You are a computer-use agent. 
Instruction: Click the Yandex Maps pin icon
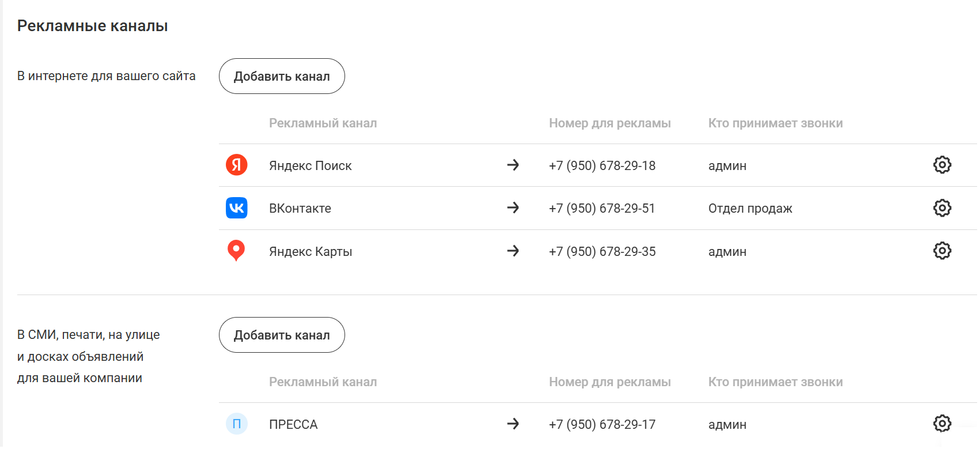[236, 251]
